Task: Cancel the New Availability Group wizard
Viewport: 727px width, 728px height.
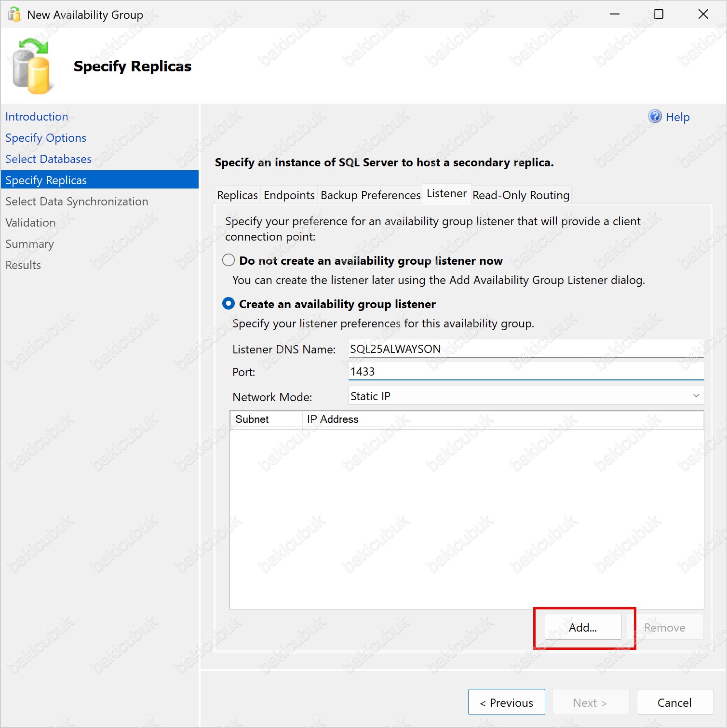Action: [x=674, y=702]
